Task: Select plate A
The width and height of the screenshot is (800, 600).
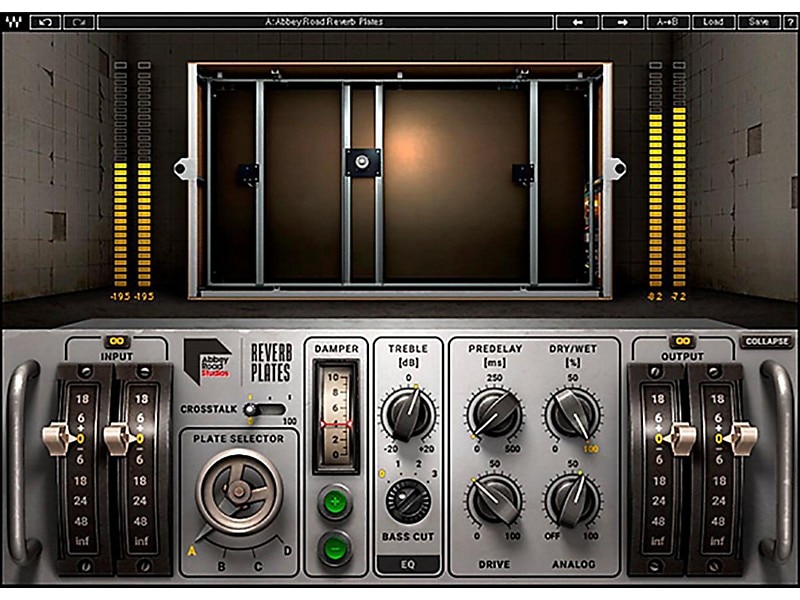Action: point(192,551)
